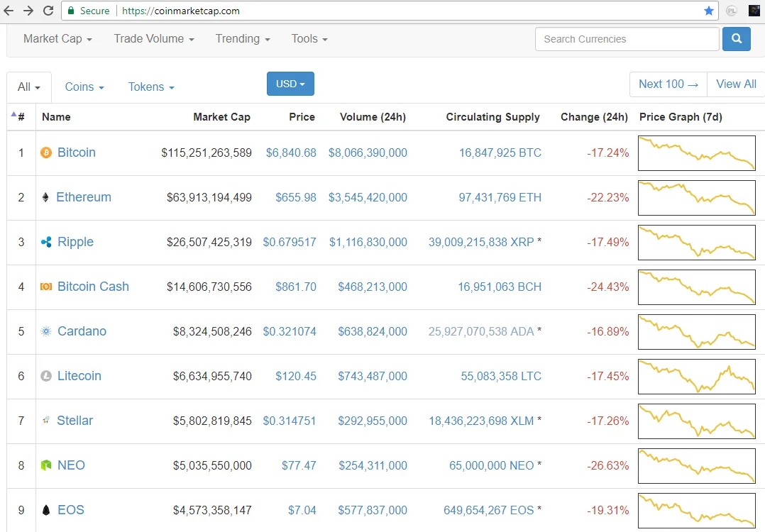Click the Bitcoin Cash logo icon

point(46,287)
